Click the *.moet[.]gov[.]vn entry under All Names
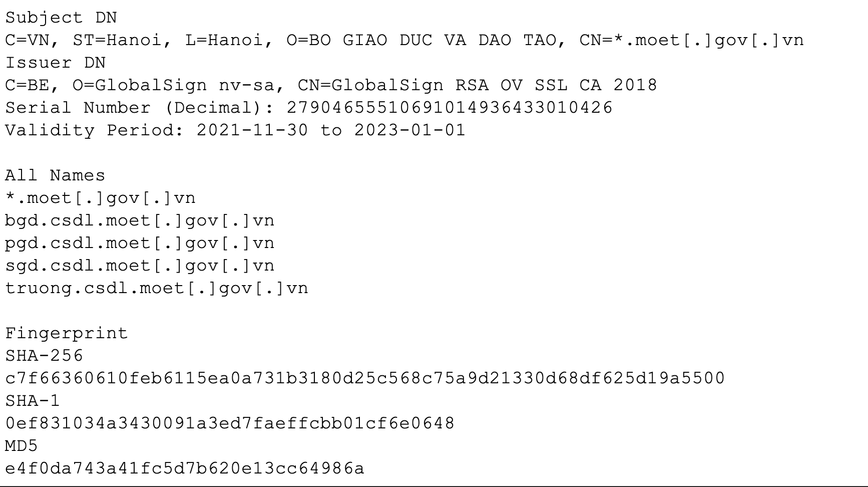Image resolution: width=868 pixels, height=487 pixels. coord(101,198)
